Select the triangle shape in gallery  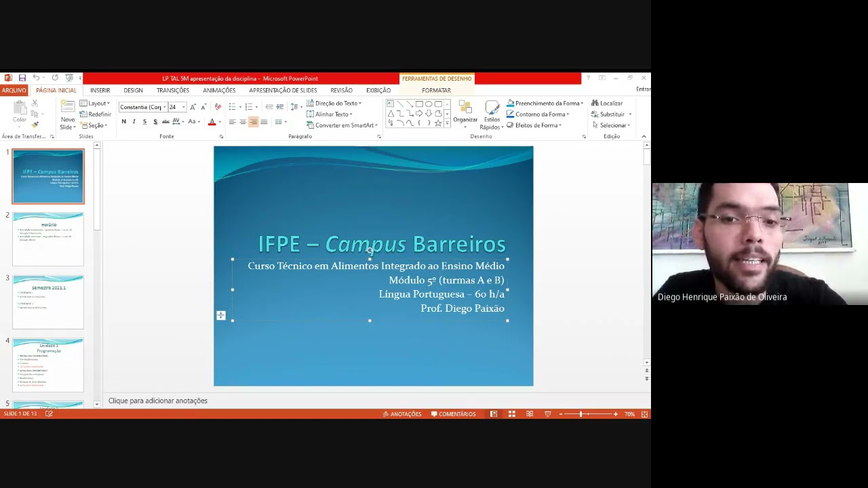391,113
